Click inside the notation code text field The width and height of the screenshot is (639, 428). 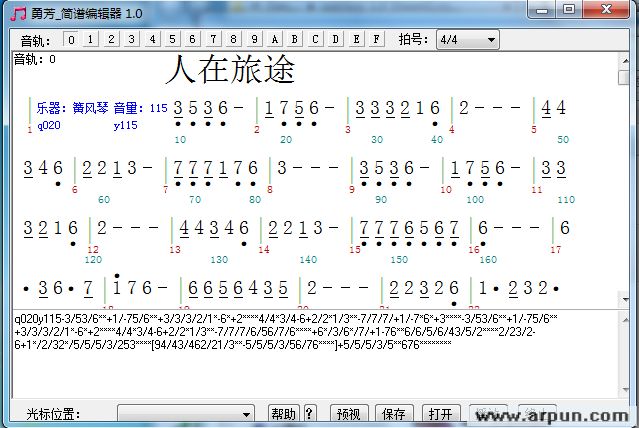(x=316, y=355)
